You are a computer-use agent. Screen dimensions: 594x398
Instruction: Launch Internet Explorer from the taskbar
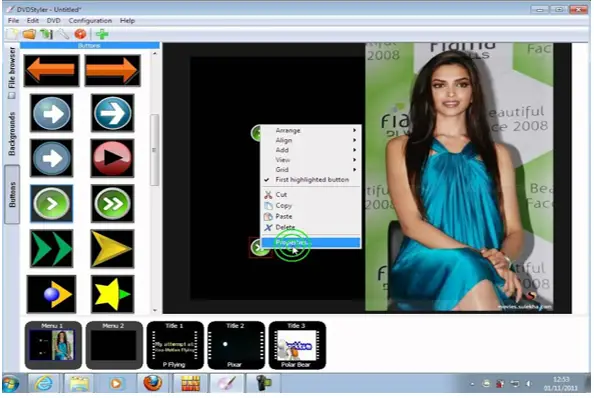[x=44, y=383]
